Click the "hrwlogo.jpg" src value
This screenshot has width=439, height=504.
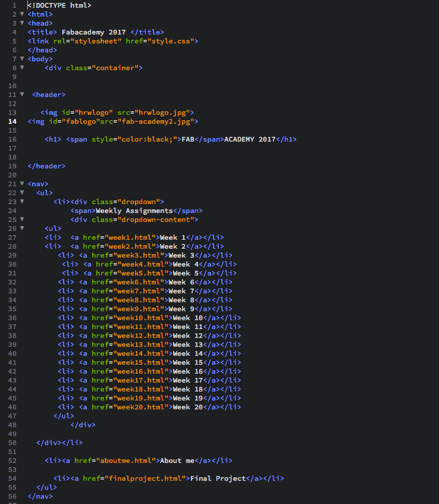162,112
